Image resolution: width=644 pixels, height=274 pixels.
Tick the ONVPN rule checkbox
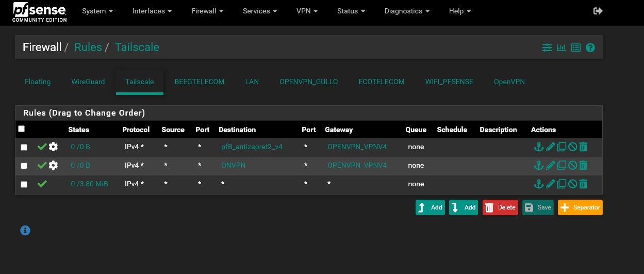[x=24, y=166]
